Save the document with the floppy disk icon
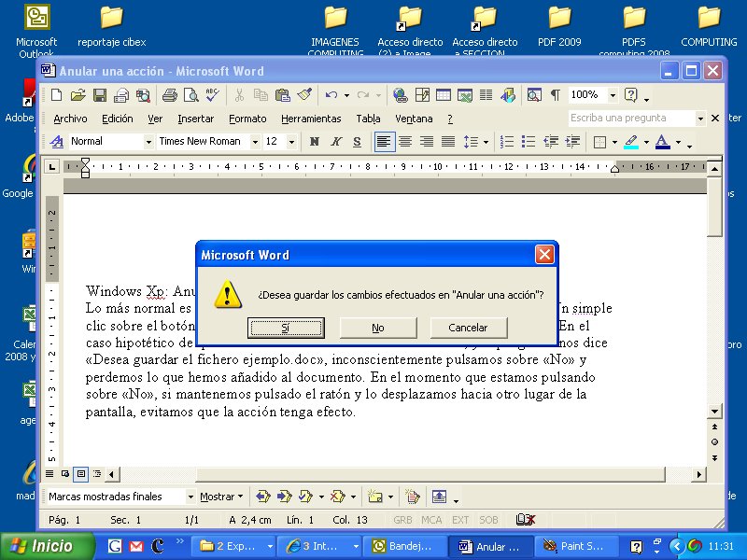The image size is (747, 560). point(100,95)
